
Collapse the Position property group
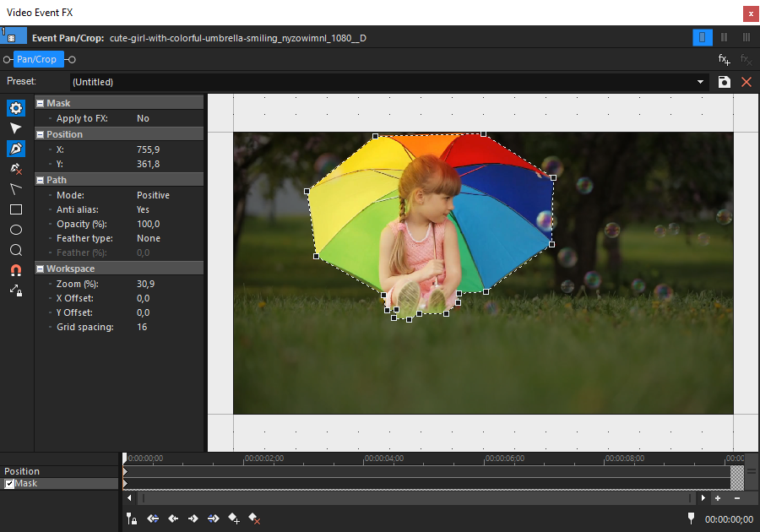coord(40,134)
